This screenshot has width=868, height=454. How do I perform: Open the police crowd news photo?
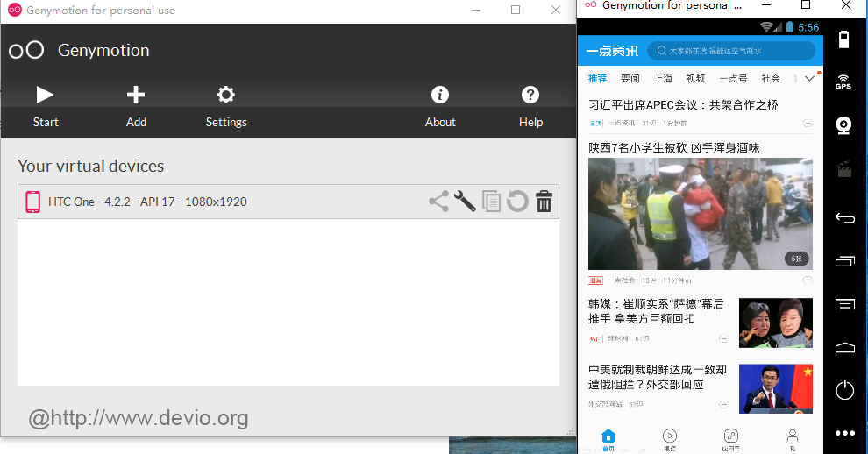click(701, 214)
